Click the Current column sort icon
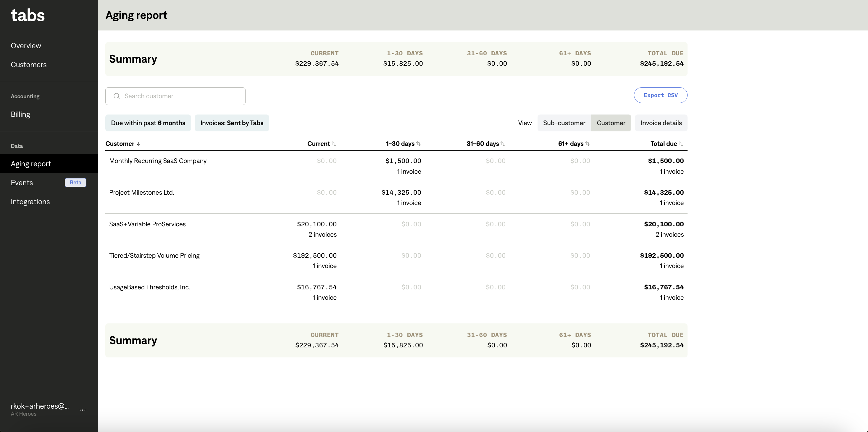The image size is (868, 432). coord(334,144)
